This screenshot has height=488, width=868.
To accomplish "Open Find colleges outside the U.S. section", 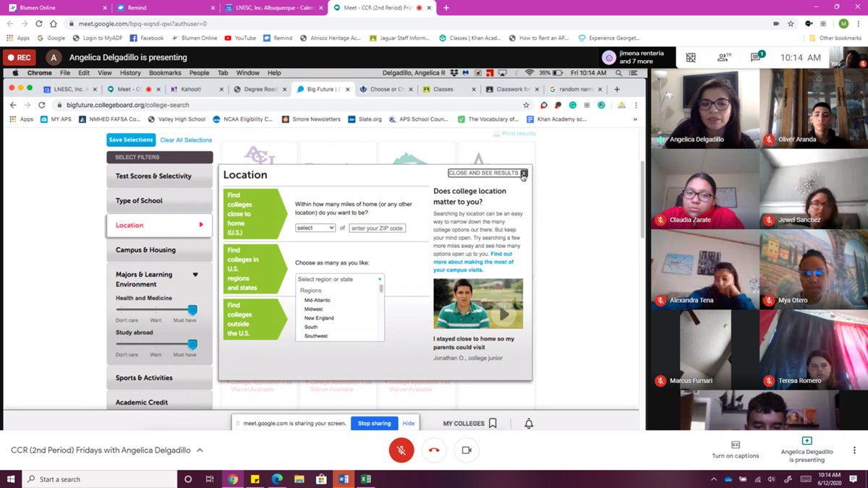I will pyautogui.click(x=254, y=320).
